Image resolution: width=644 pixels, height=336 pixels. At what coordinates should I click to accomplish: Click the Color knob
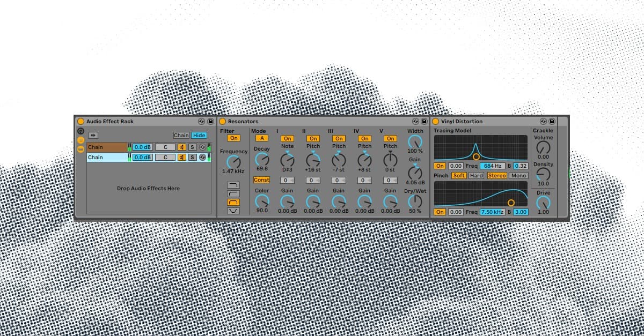(261, 201)
